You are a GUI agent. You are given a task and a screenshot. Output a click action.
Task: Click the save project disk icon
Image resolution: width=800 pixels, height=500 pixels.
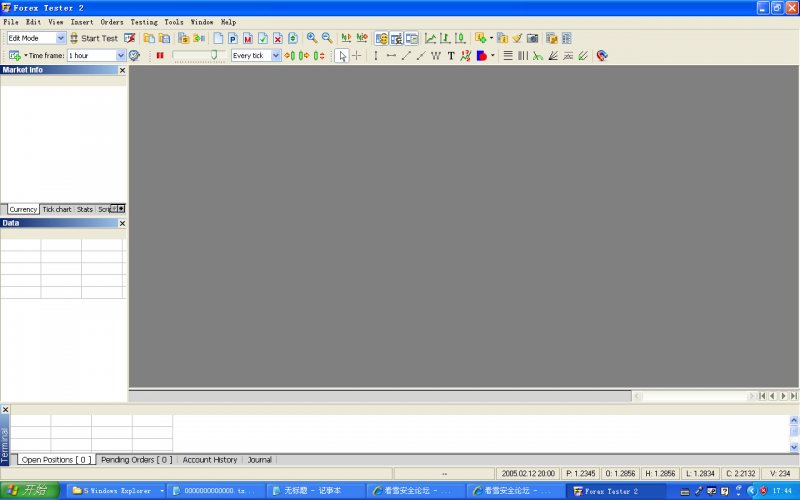[164, 38]
